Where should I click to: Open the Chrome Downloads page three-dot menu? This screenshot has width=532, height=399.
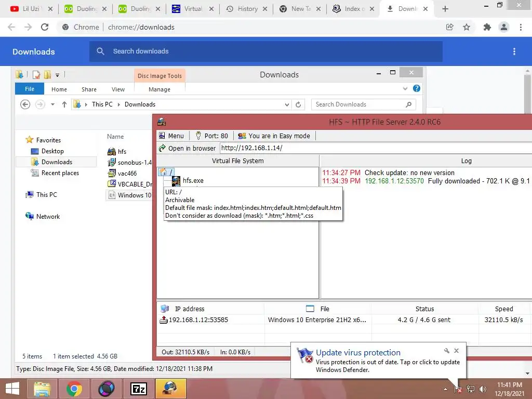coord(514,51)
